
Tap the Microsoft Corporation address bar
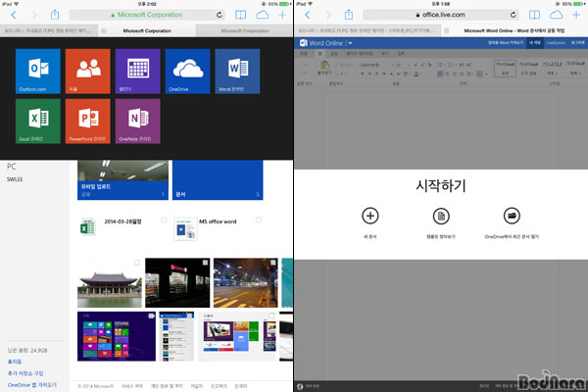(x=147, y=15)
